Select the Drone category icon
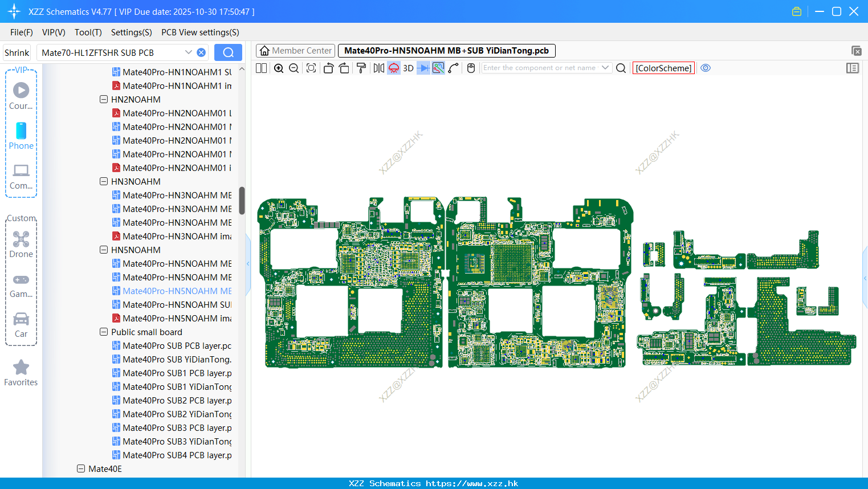The width and height of the screenshot is (868, 489). (x=21, y=239)
